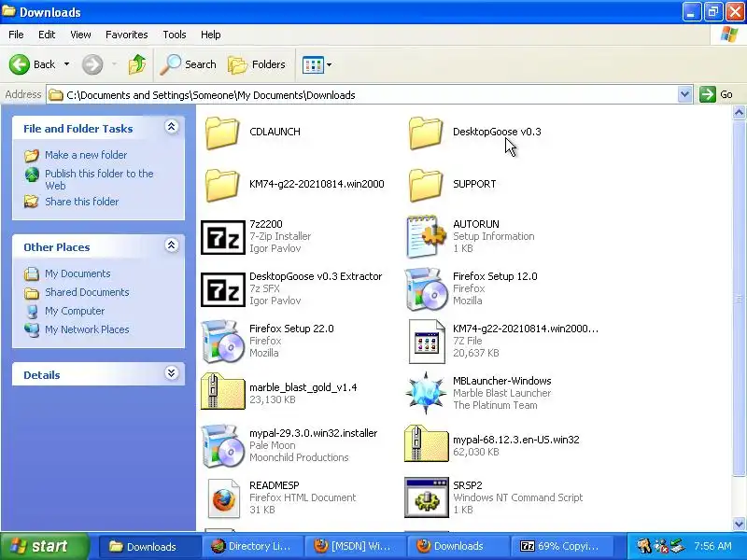Click the Share this folder icon
The image size is (747, 560).
[32, 202]
